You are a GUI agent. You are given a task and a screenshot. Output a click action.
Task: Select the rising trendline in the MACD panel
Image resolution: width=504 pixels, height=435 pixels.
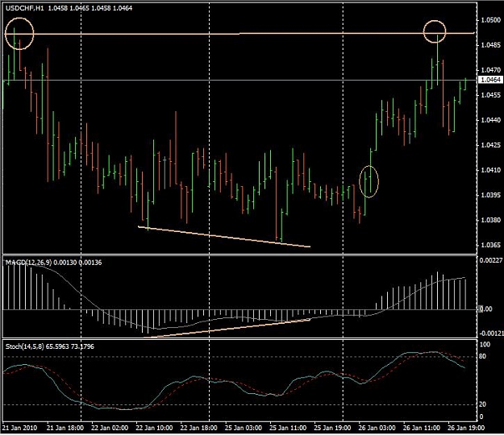point(227,329)
